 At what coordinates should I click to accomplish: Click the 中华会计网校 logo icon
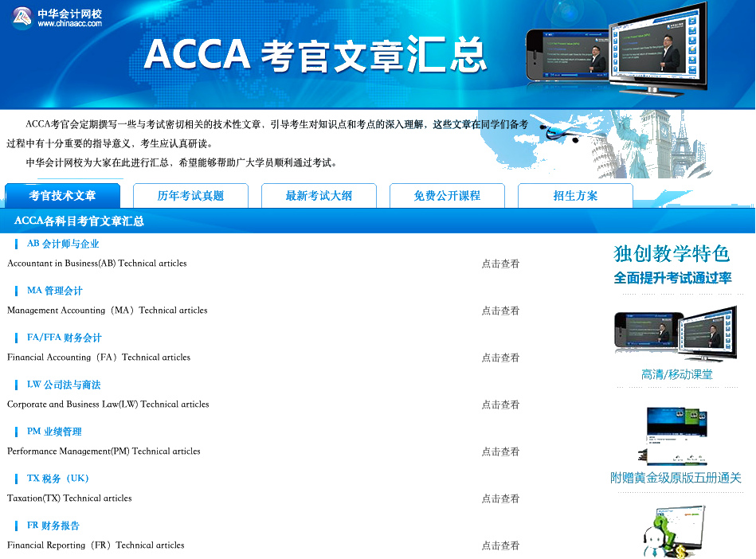[x=22, y=18]
